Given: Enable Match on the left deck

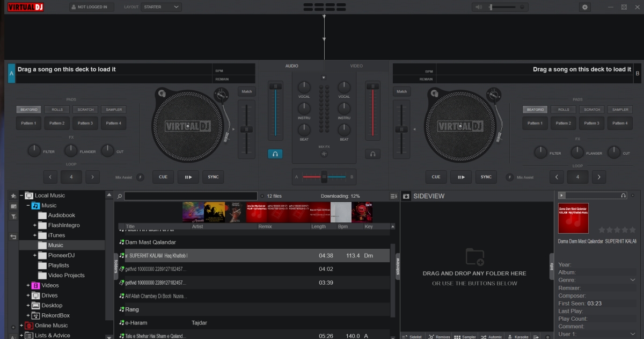Looking at the screenshot, I should (246, 91).
